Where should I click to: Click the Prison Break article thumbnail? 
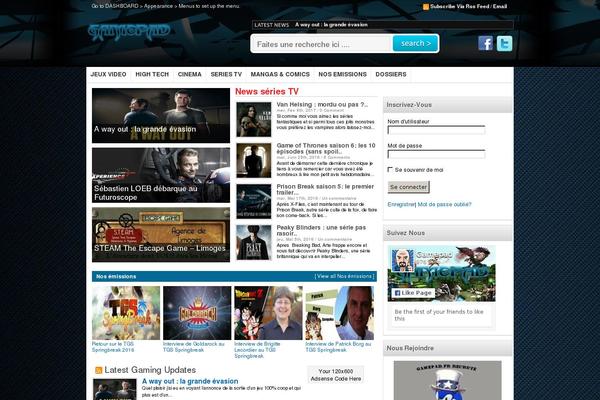(254, 201)
